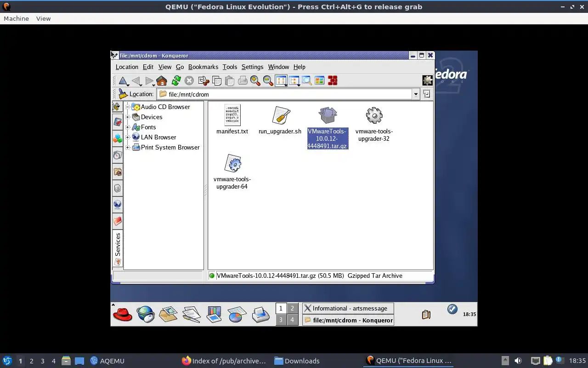
Task: Open the Location menu
Action: 127,67
